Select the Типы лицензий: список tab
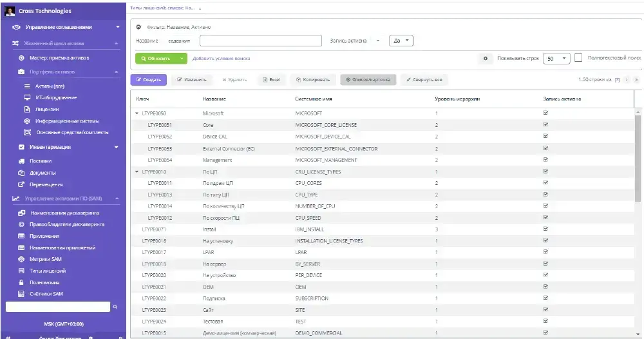644x339 pixels. [x=163, y=8]
